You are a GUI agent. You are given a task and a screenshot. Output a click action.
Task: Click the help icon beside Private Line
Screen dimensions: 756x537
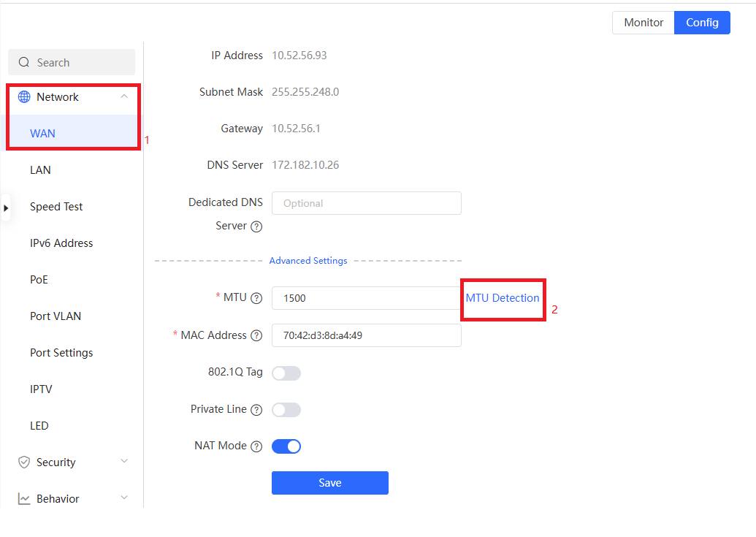[256, 410]
